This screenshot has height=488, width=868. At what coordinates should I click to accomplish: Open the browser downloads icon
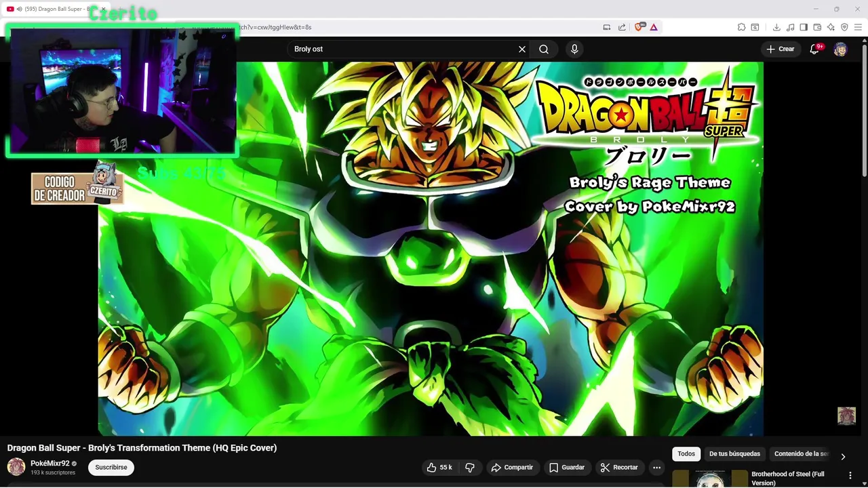(776, 27)
